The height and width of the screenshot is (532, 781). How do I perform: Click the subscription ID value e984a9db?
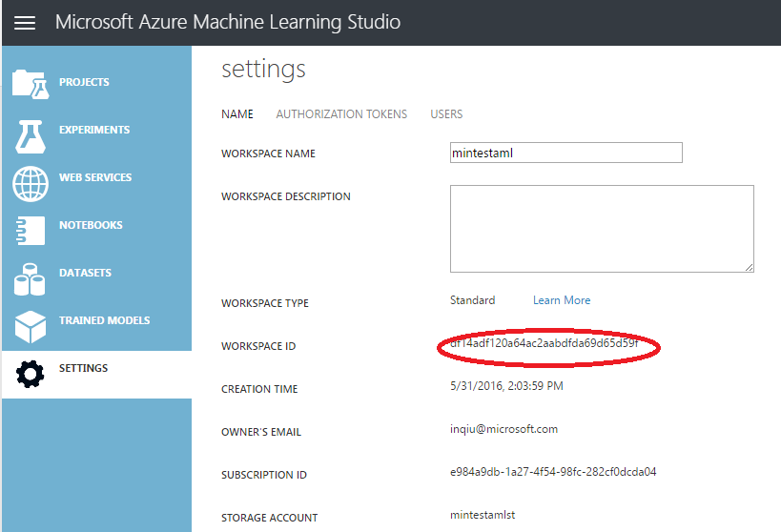553,472
